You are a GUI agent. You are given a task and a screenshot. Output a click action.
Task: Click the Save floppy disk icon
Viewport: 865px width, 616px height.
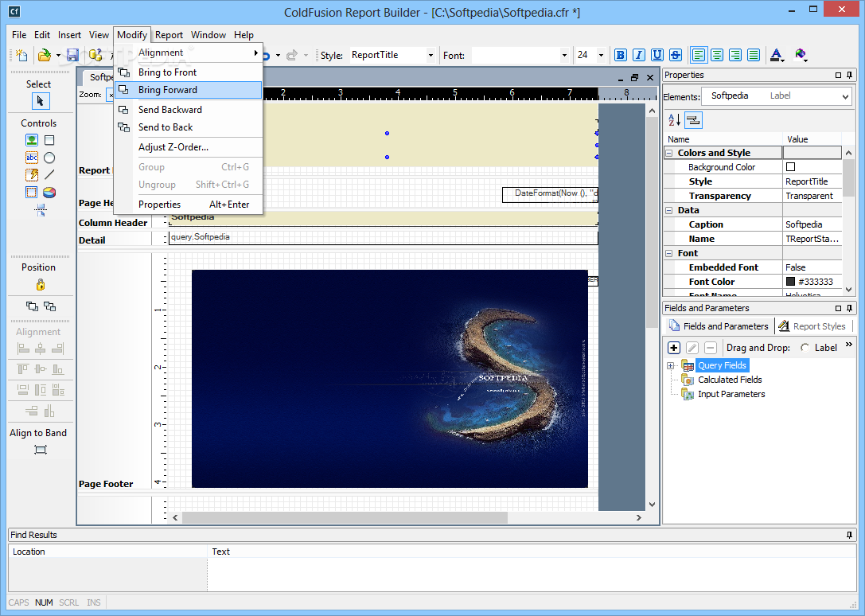click(x=72, y=55)
